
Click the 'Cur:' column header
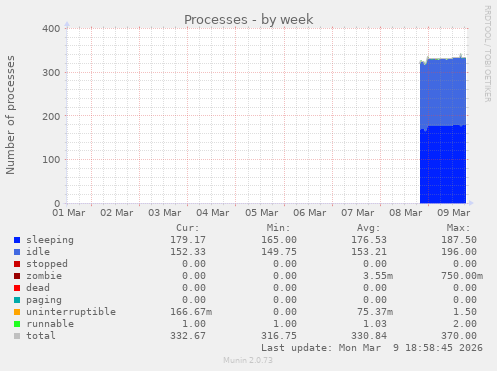coord(188,228)
